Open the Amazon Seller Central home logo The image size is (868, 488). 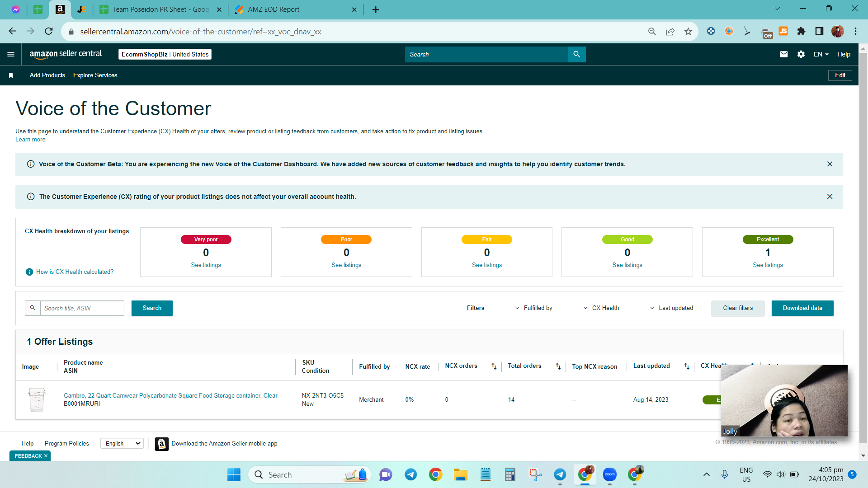pyautogui.click(x=66, y=54)
